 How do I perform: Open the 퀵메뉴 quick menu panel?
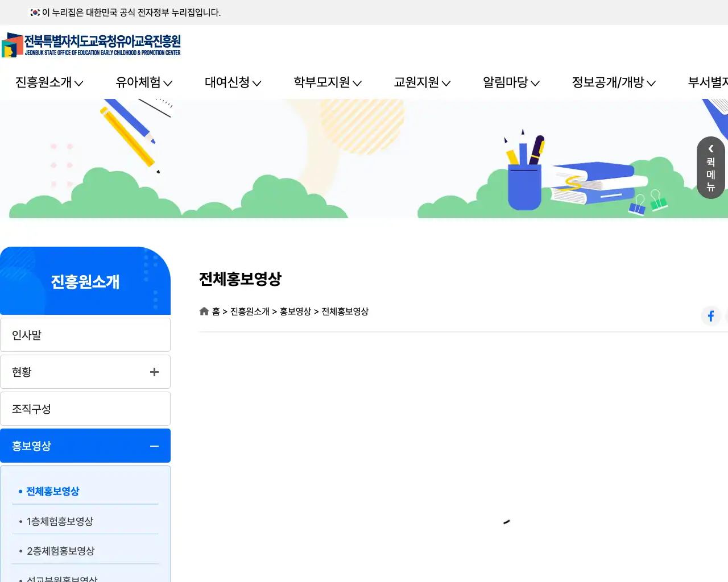coord(710,168)
